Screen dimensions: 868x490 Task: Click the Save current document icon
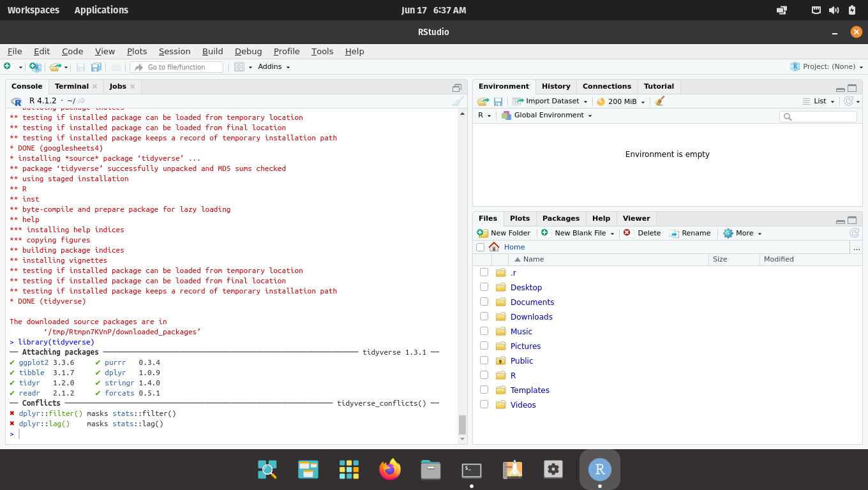click(x=80, y=67)
